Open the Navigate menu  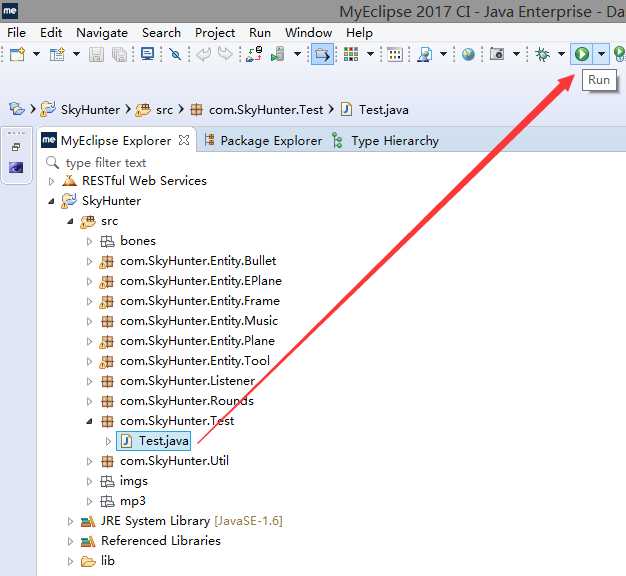102,33
